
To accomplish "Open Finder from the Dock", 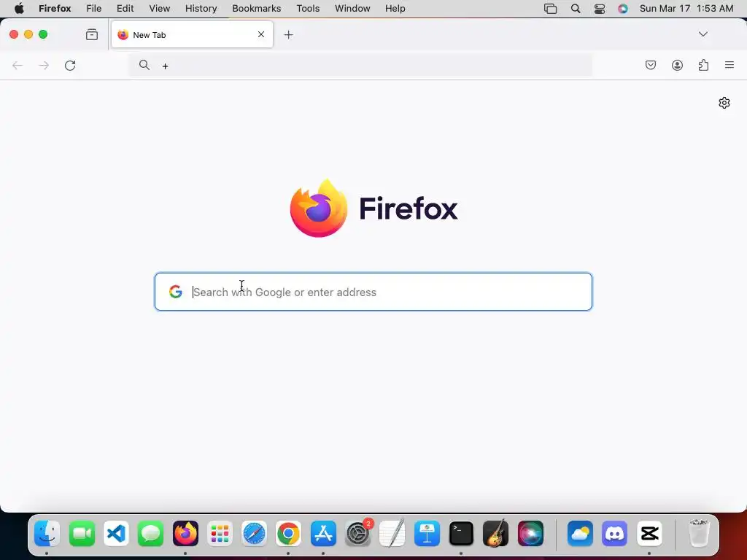I will click(x=47, y=533).
